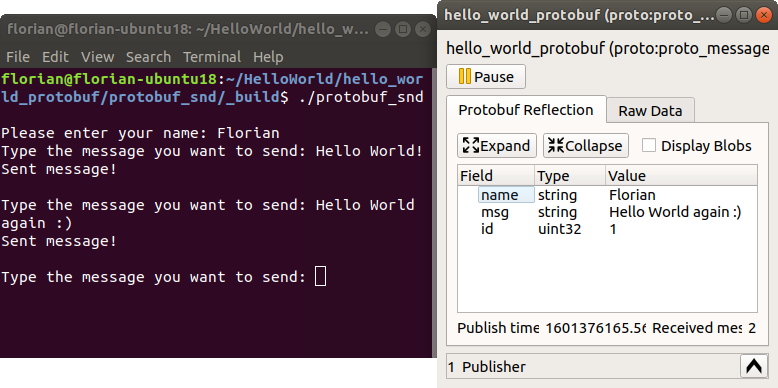778x388 pixels.
Task: Click 'Please enter your name: Florian' line
Action: point(140,133)
